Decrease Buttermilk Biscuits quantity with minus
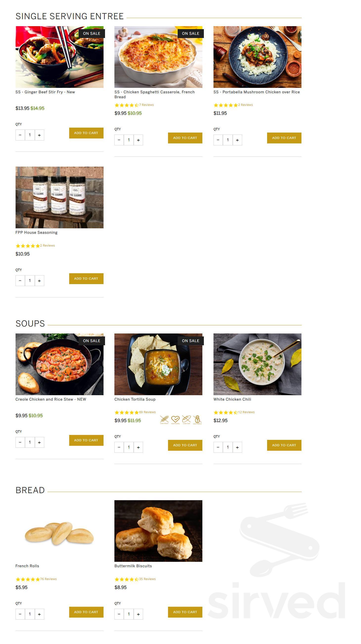Viewport: 361px width, 644px height. pyautogui.click(x=119, y=614)
